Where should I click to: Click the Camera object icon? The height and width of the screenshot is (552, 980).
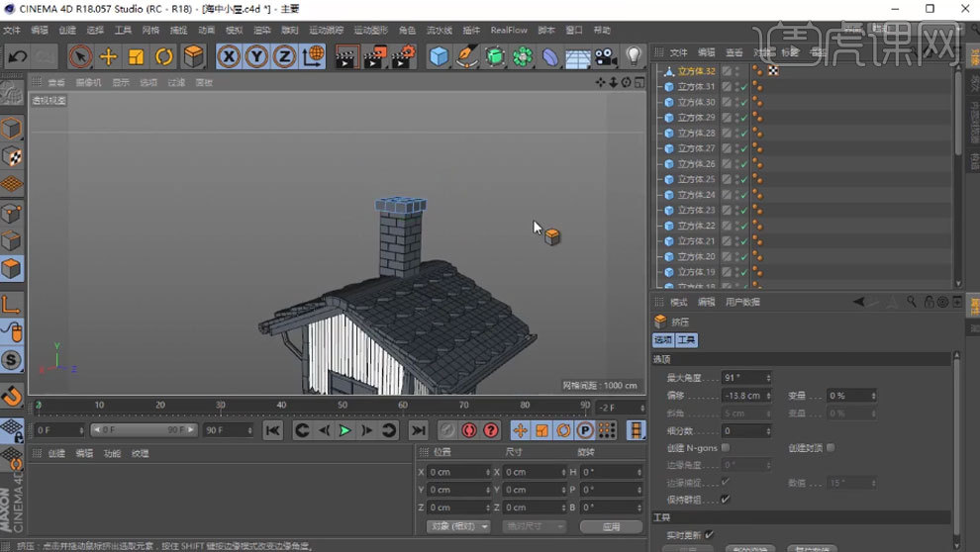click(606, 57)
